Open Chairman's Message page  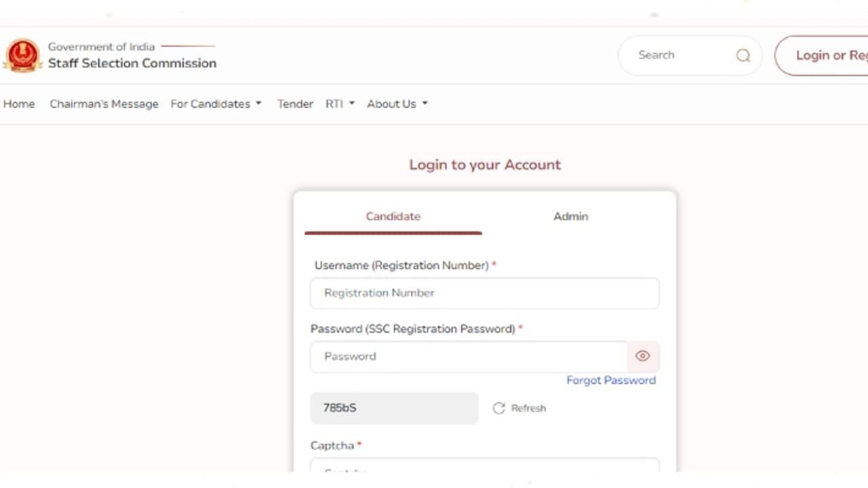coord(104,104)
